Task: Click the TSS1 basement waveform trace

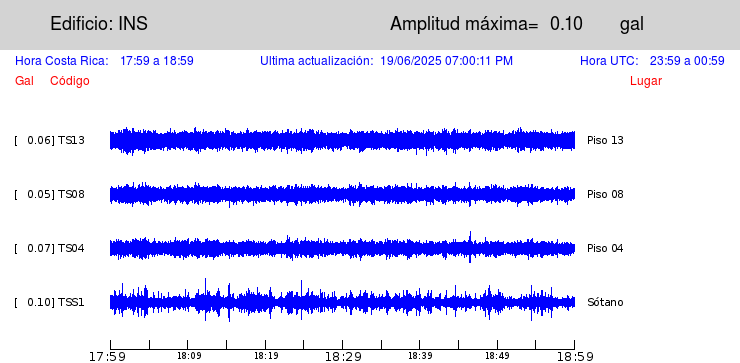Action: (342, 302)
